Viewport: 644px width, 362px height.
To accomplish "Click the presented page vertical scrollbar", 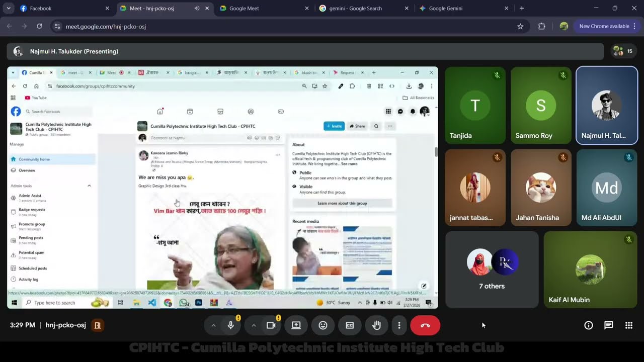I will [436, 152].
